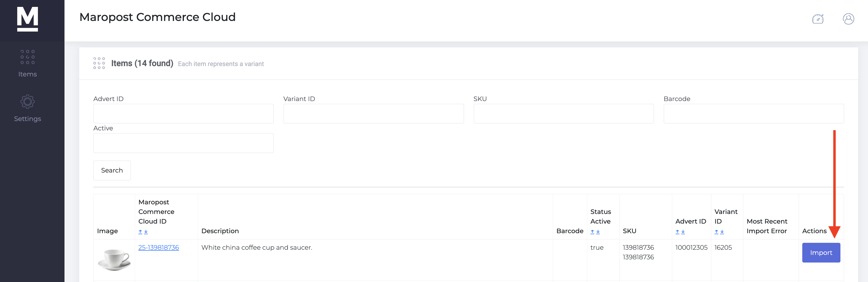Click 'Each item represents a variant' text
868x282 pixels.
tap(221, 64)
